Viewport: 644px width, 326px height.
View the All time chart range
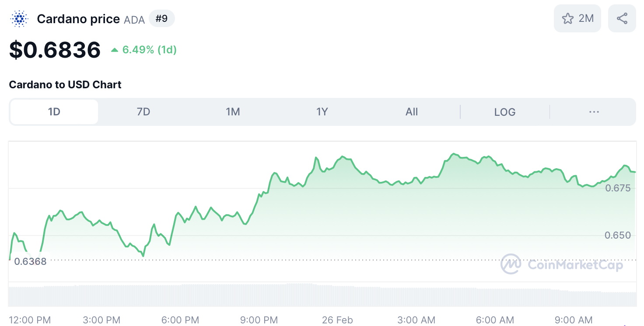pos(412,112)
